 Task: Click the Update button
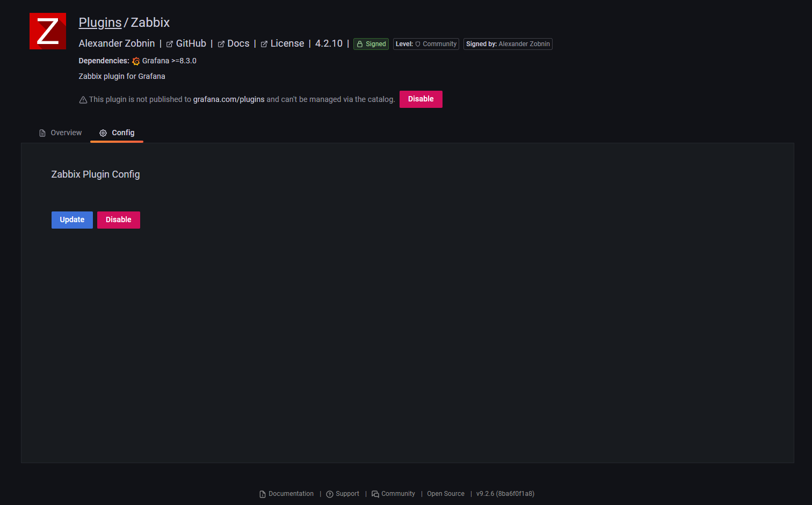(72, 219)
